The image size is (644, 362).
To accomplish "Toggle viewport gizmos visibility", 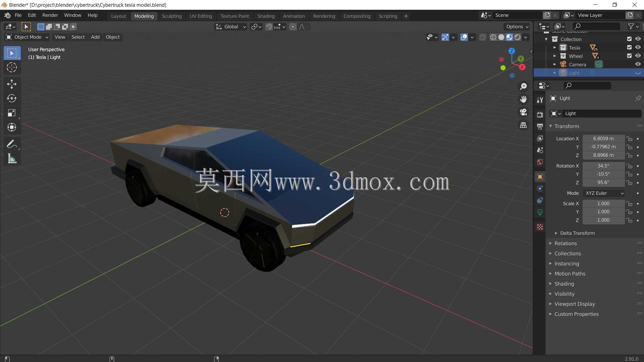I will tap(445, 37).
